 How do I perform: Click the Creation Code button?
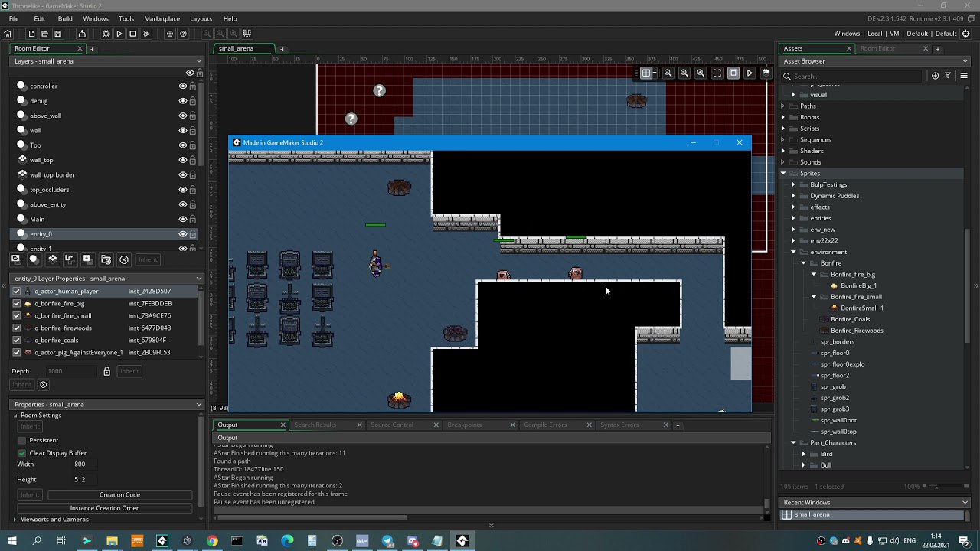click(119, 495)
